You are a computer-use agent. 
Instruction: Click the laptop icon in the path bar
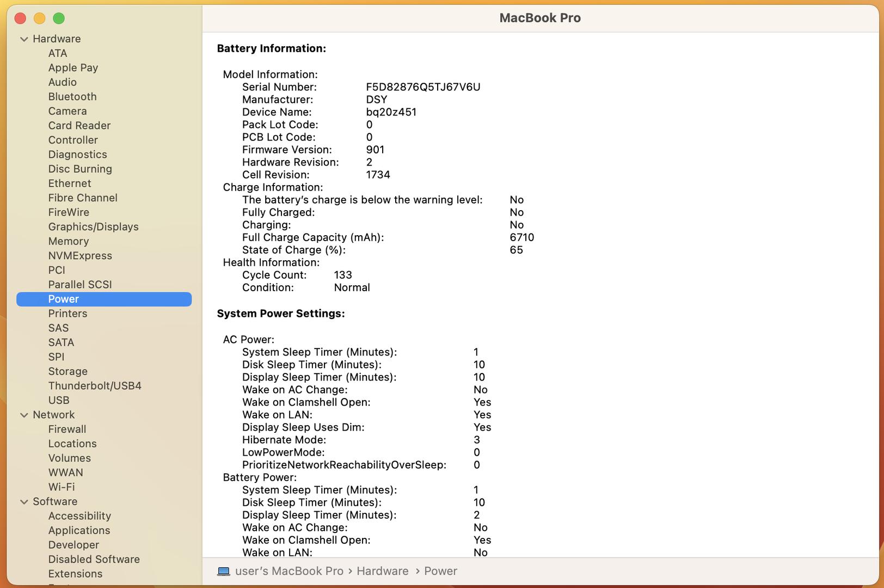point(223,571)
